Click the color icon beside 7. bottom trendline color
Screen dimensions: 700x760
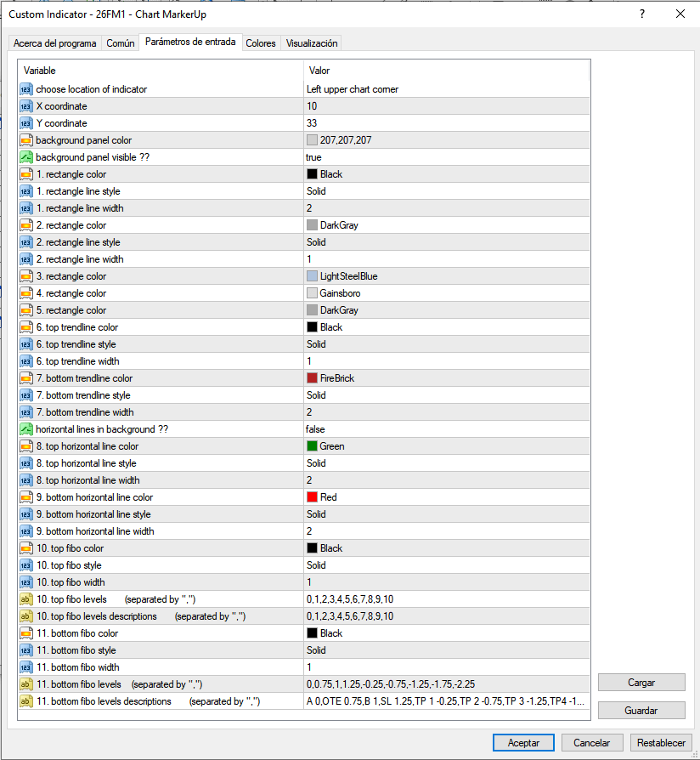[x=26, y=378]
